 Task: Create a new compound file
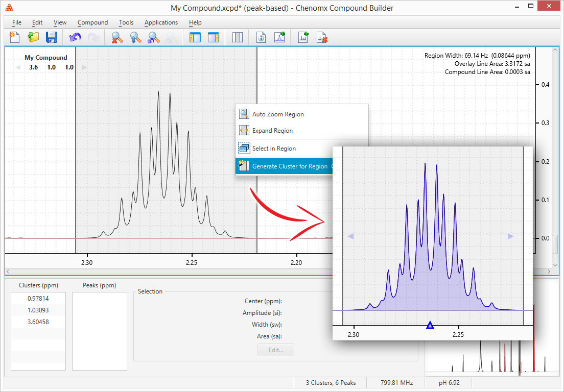(x=15, y=37)
